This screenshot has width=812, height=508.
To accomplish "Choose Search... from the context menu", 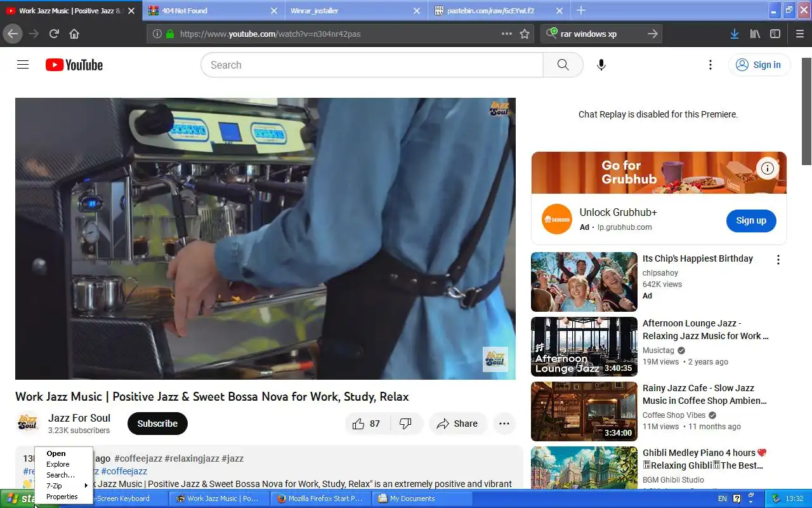I will tap(64, 475).
